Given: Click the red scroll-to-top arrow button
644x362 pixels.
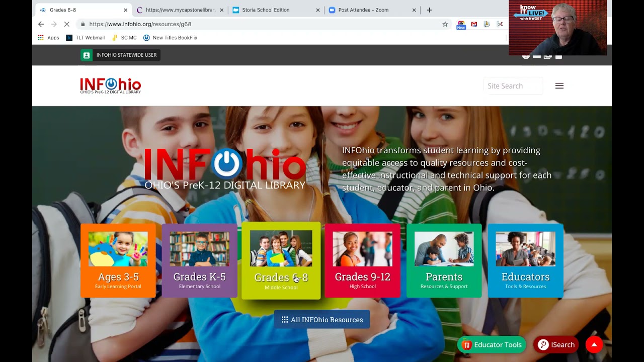Looking at the screenshot, I should [594, 344].
